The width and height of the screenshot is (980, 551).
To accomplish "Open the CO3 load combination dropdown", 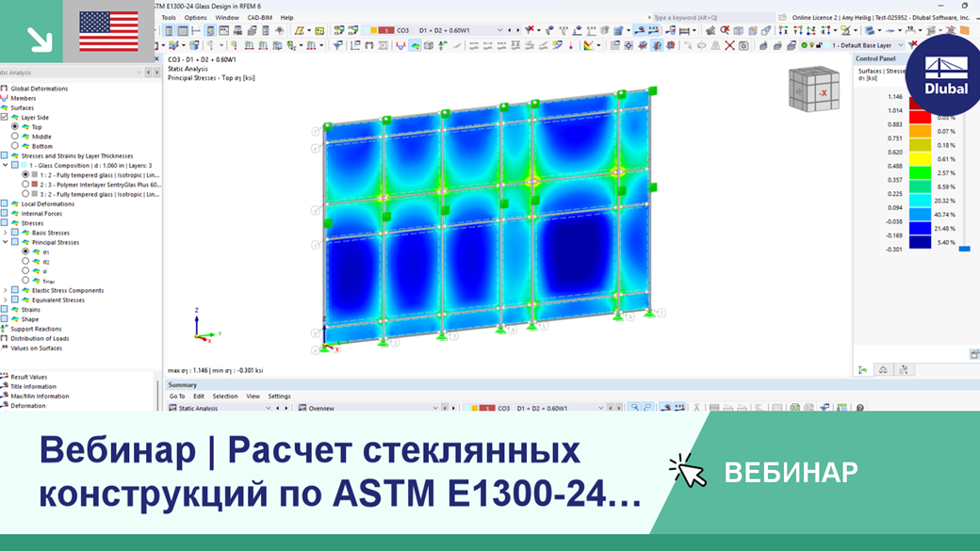I will tap(498, 30).
